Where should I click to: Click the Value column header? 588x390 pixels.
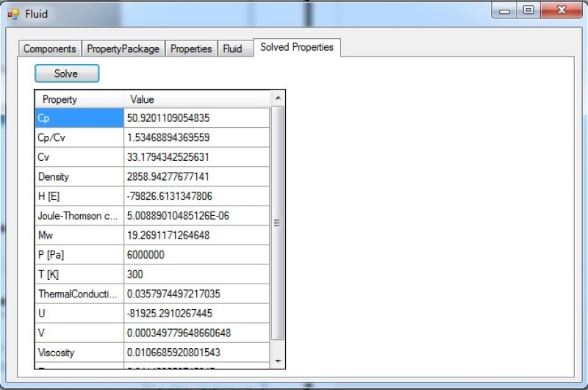click(x=197, y=99)
